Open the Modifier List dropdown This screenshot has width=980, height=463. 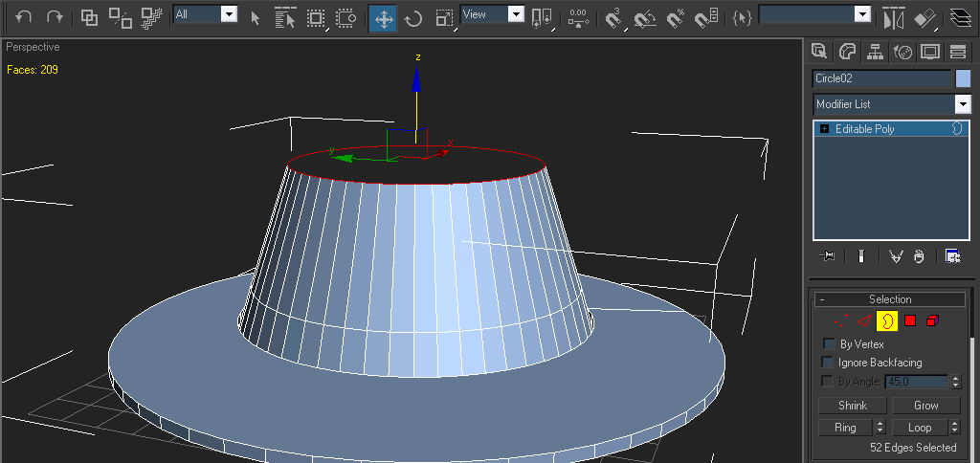963,104
